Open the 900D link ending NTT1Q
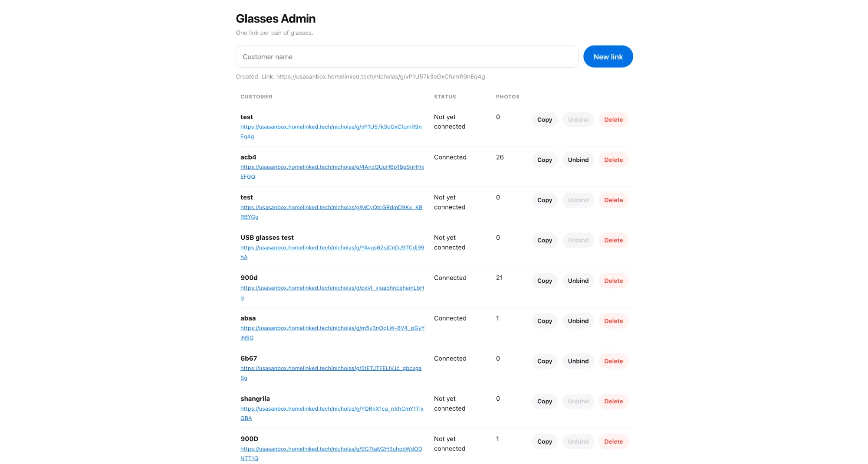The width and height of the screenshot is (868, 464). coord(331,454)
